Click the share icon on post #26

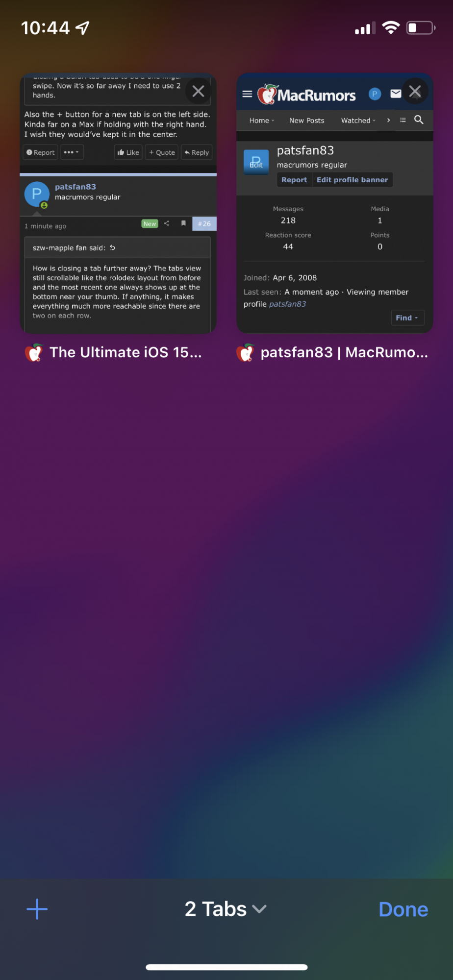point(167,223)
